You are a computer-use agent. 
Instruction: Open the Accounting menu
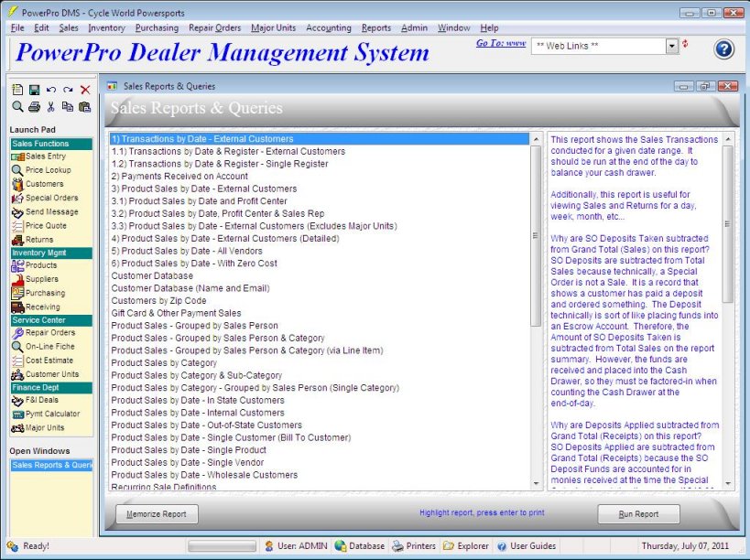click(x=328, y=28)
